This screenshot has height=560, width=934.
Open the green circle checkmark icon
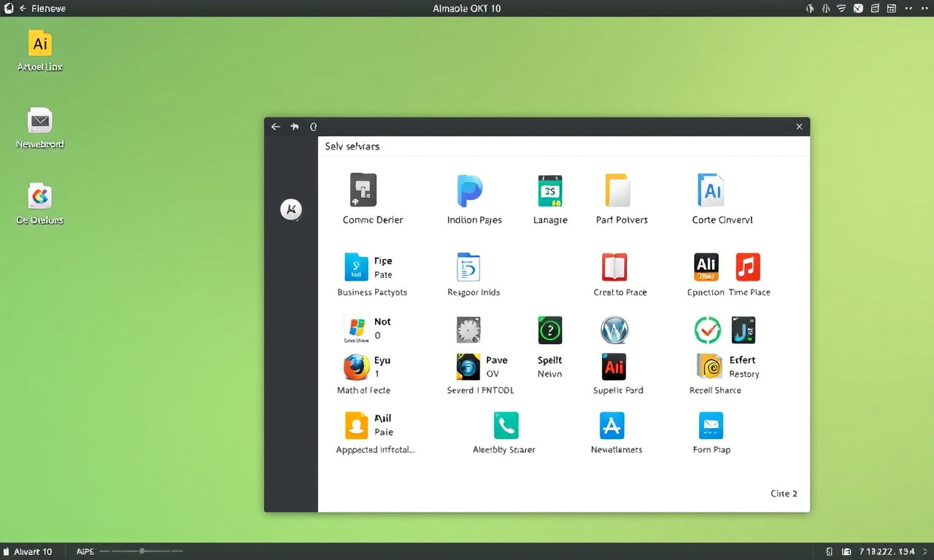pos(707,330)
